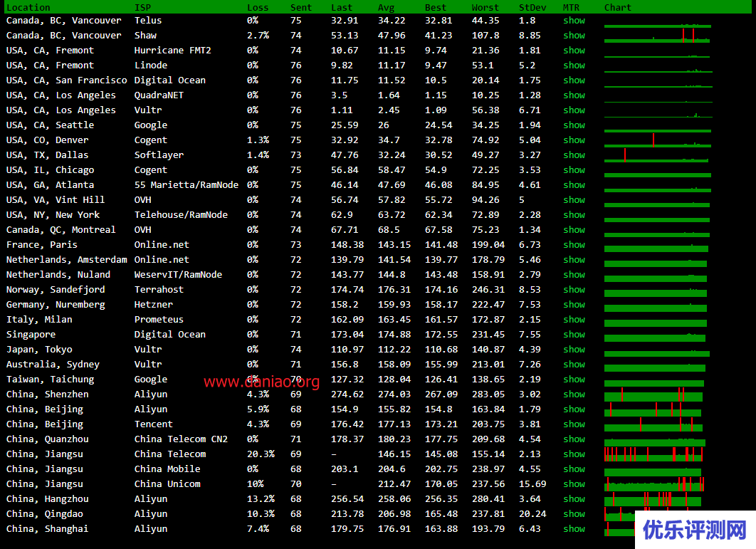Click the Best column header
The image size is (756, 549).
436,7
